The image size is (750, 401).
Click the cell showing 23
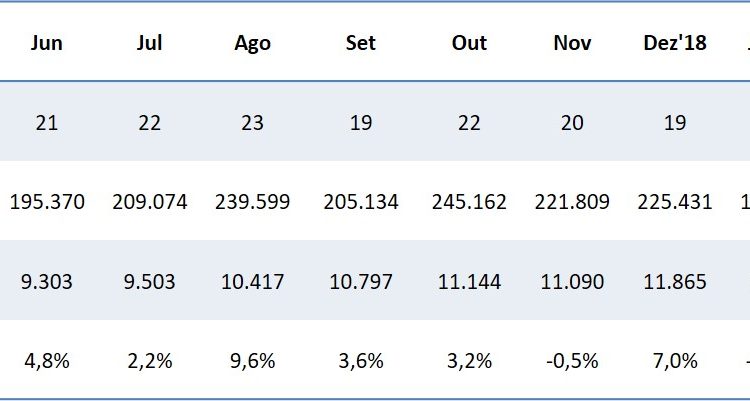[x=252, y=122]
